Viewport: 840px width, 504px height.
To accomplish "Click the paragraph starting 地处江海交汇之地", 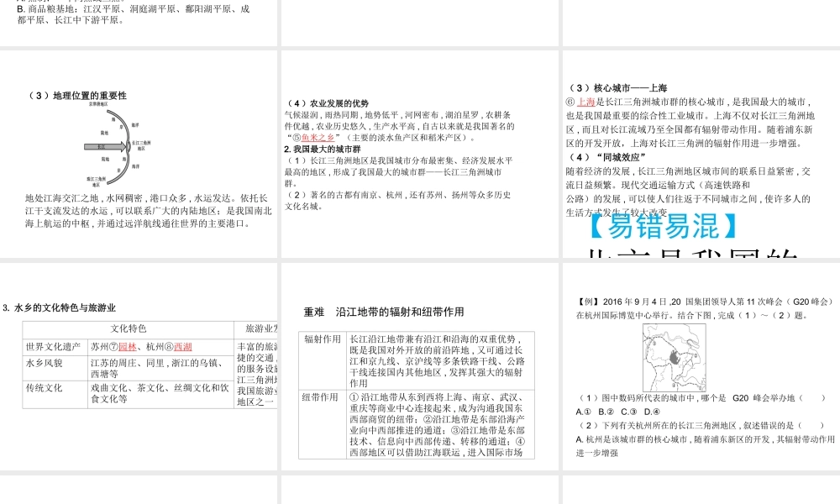I will point(149,211).
